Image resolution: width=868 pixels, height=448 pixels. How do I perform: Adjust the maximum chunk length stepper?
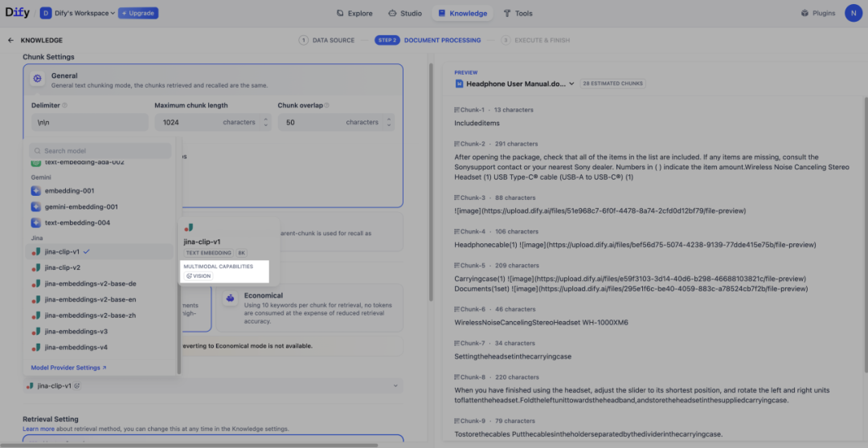coord(266,122)
